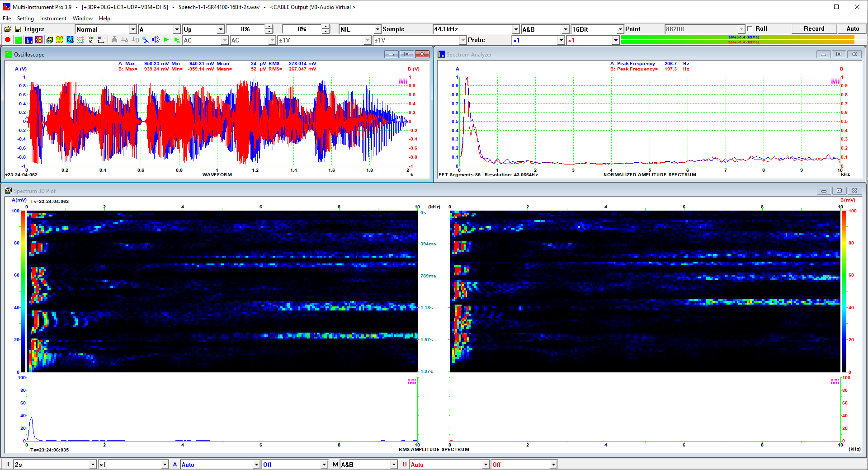Open the Signal Generator icon
The image size is (868, 470).
tap(60, 40)
